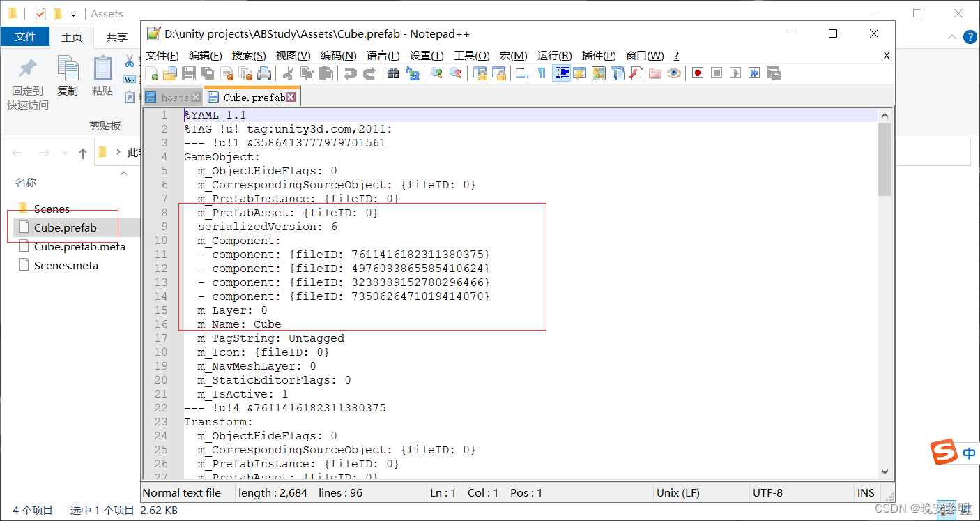Image resolution: width=980 pixels, height=521 pixels.
Task: Open the ? help menu in Notepad++
Action: pyautogui.click(x=676, y=56)
